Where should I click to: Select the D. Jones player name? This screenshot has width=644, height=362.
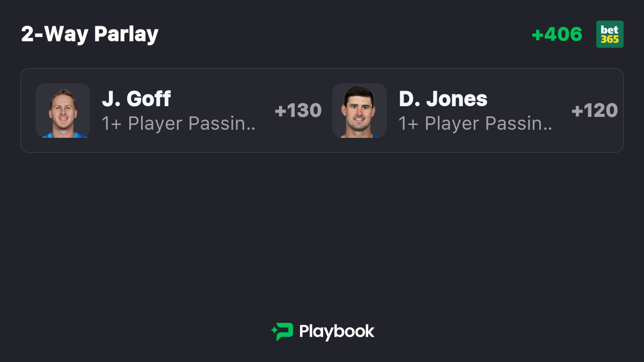(443, 99)
